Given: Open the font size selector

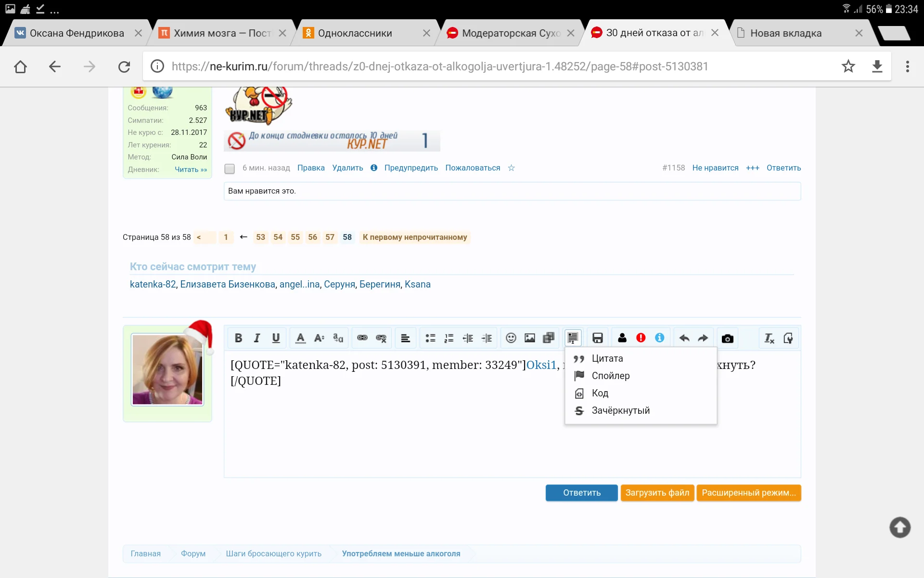Looking at the screenshot, I should coord(319,338).
